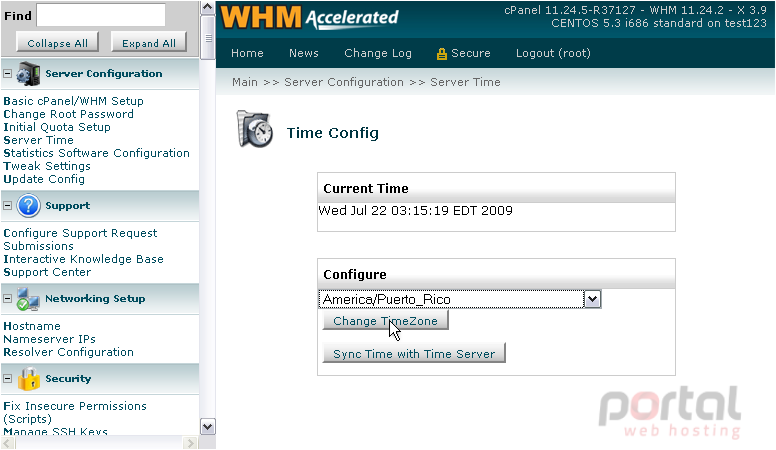Open the Change Log menu item
The width and height of the screenshot is (776, 450).
pos(378,53)
